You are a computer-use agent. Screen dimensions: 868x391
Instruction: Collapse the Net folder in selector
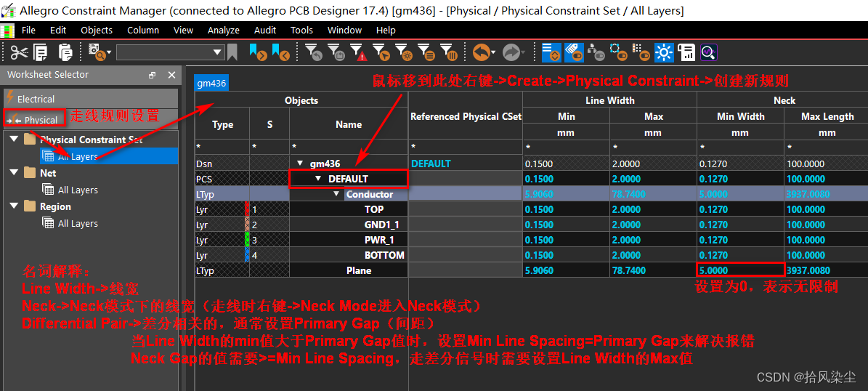tap(14, 173)
